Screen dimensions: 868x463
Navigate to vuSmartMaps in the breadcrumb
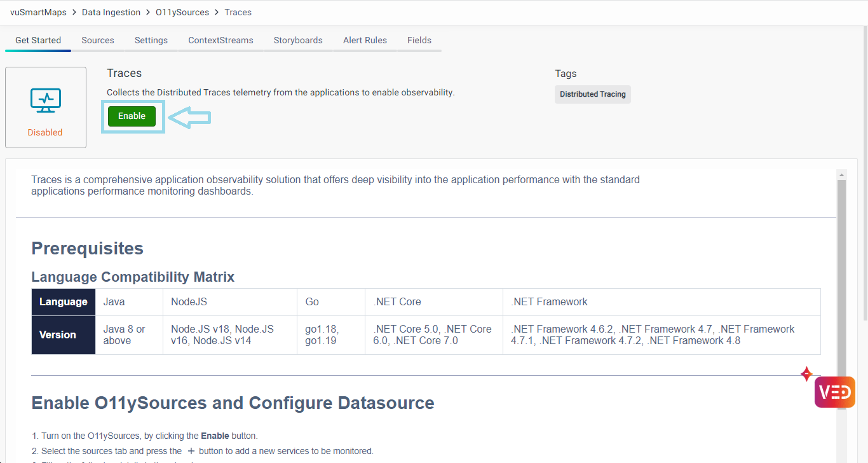[x=38, y=12]
